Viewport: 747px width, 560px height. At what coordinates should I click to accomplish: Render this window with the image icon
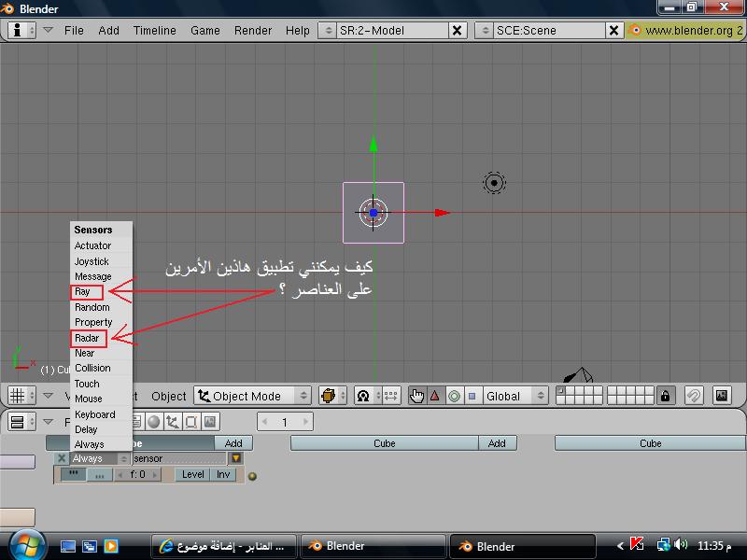[722, 396]
